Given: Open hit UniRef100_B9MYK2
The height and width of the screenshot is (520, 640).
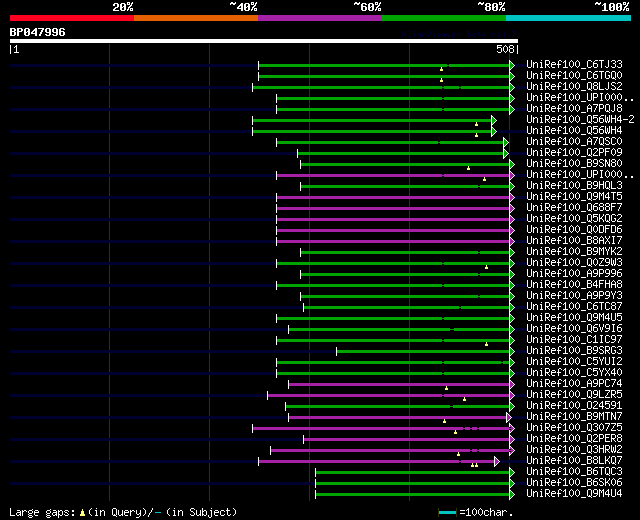Looking at the screenshot, I should click(x=574, y=251).
